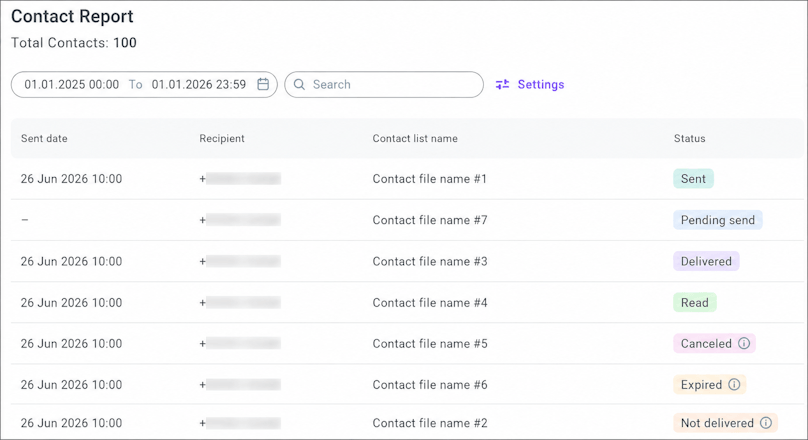Click the dash sent date in Pending send row
Screen dimensions: 808x440
click(25, 220)
